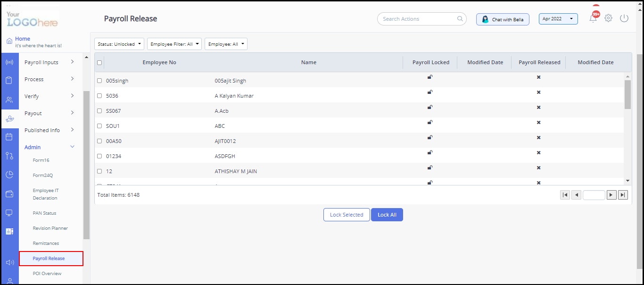Select the announcements speaker icon in sidebar
This screenshot has width=644, height=285.
coord(10,262)
